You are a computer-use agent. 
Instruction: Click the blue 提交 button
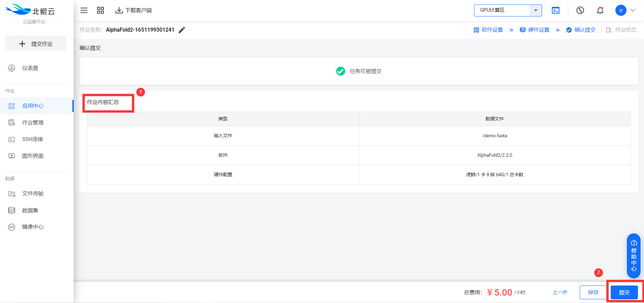(x=624, y=292)
